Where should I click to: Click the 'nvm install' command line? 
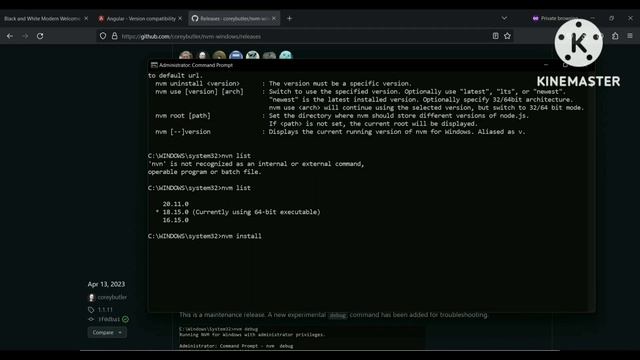204,236
